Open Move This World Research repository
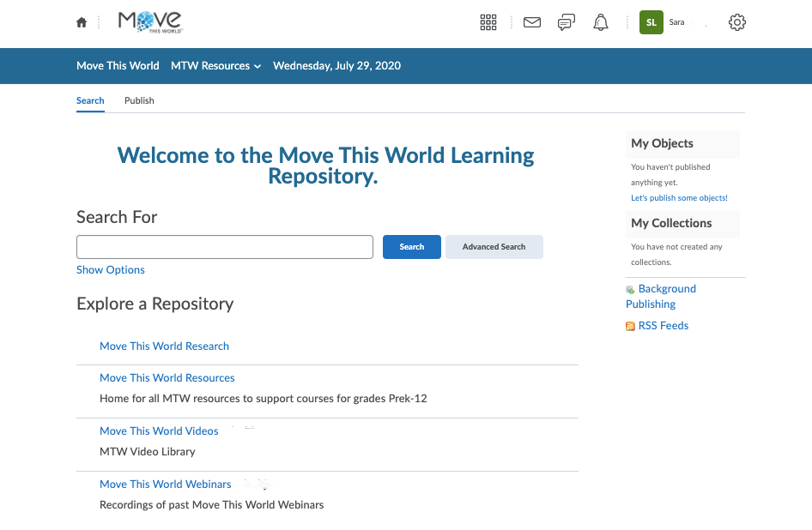Image resolution: width=812 pixels, height=530 pixels. 164,346
